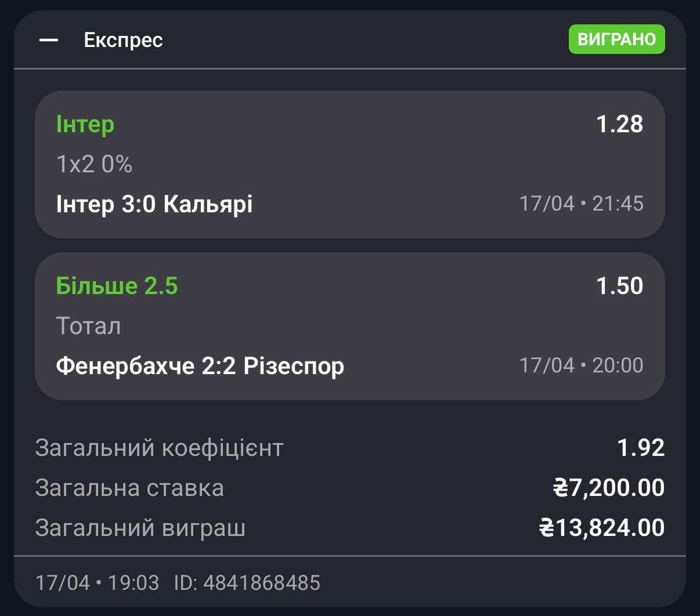Click the Тотал market label
The image size is (700, 616).
(88, 326)
